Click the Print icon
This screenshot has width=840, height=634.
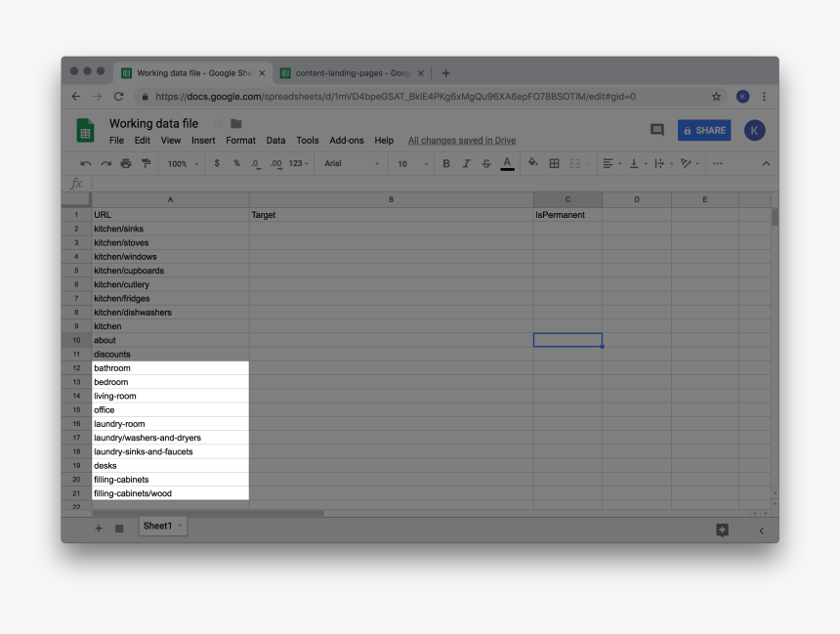point(126,163)
